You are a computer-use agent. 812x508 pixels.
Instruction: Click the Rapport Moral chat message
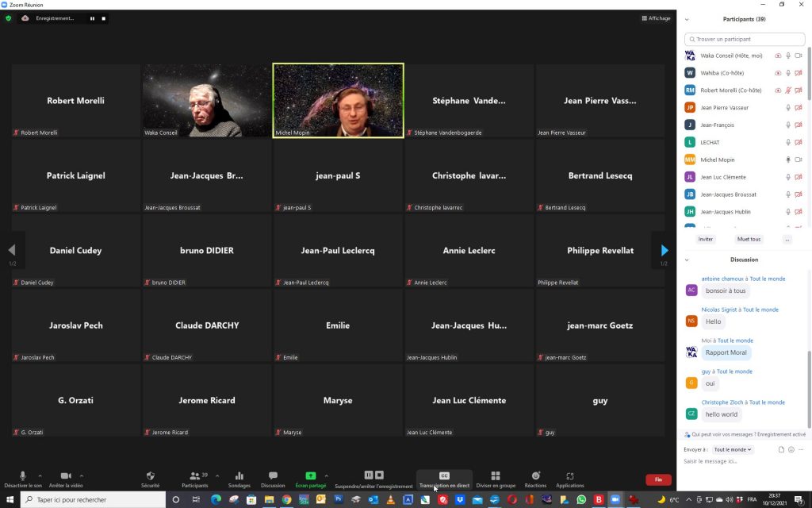pyautogui.click(x=726, y=352)
